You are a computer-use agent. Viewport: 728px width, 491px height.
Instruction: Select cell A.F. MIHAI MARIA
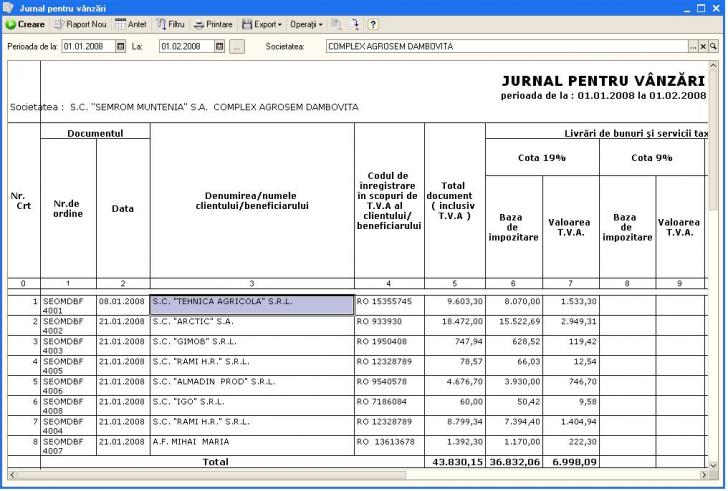coord(252,446)
